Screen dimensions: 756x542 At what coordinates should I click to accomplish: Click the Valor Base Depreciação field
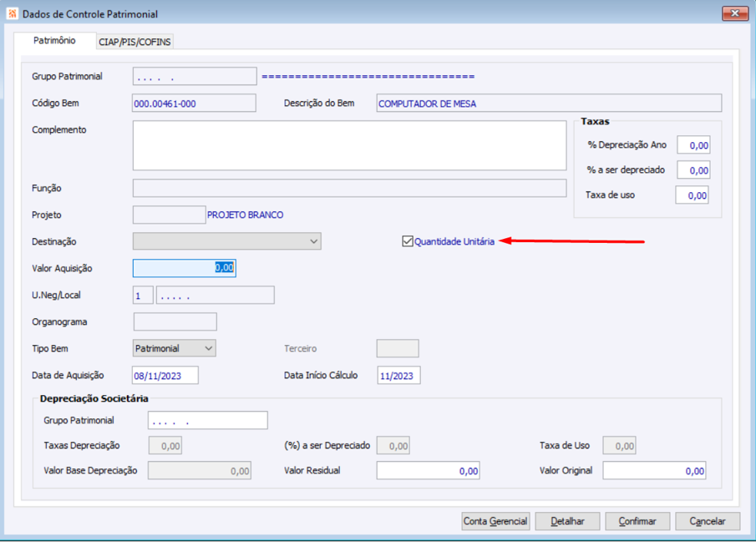click(x=200, y=471)
